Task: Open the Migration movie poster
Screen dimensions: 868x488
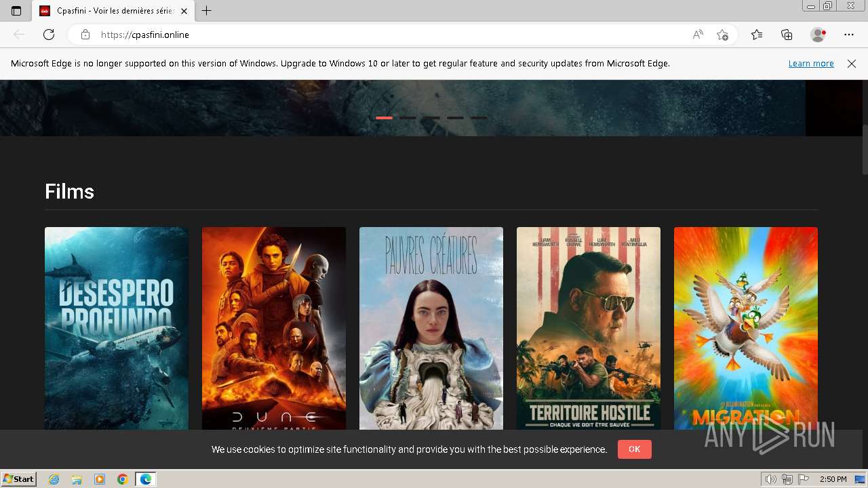Action: 746,328
